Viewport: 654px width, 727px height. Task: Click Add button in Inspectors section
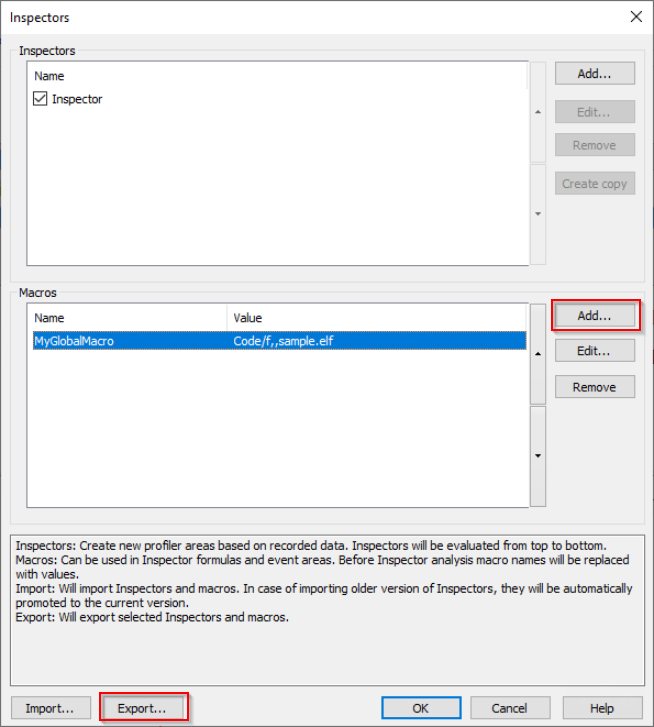[594, 73]
